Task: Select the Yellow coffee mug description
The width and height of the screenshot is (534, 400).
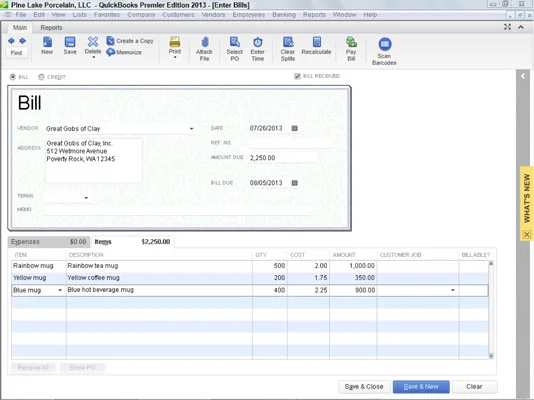Action: coord(159,278)
